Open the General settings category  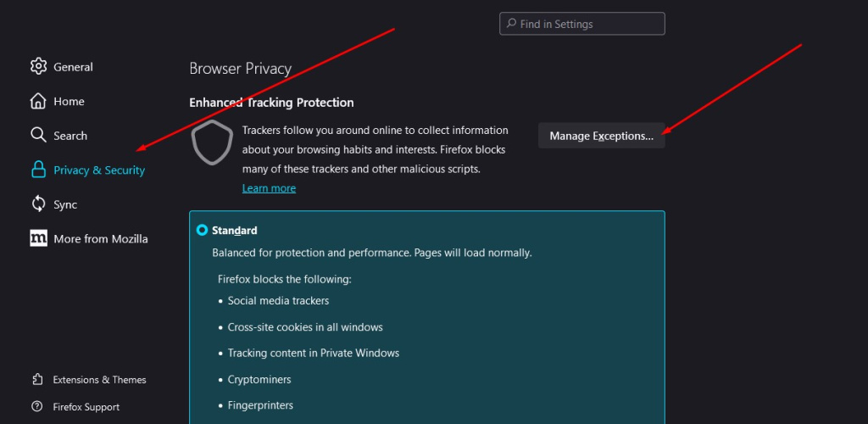click(x=73, y=67)
